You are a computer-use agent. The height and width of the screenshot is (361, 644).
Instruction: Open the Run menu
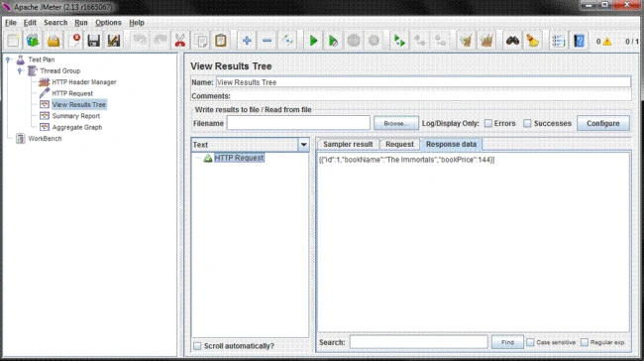point(81,23)
